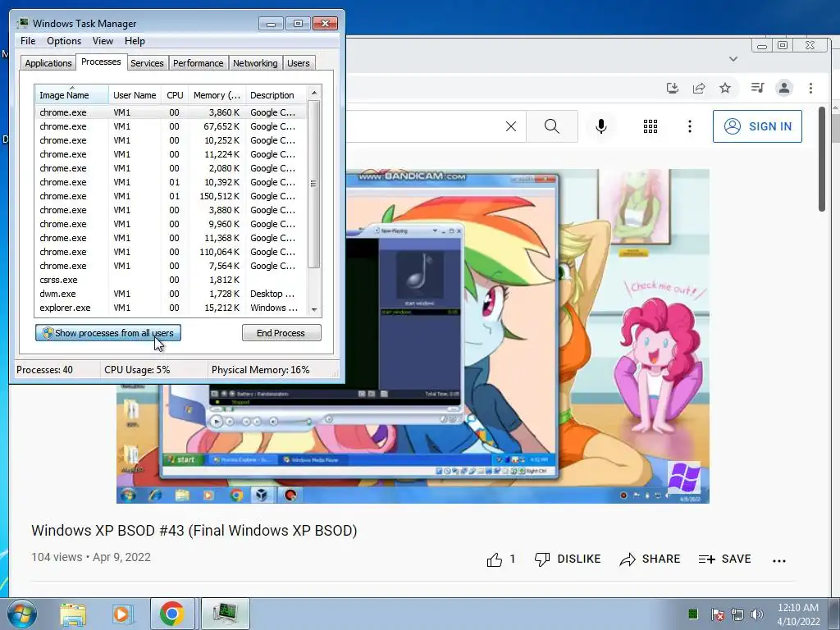The height and width of the screenshot is (630, 840).
Task: Click the SHARE button under video
Action: click(650, 559)
